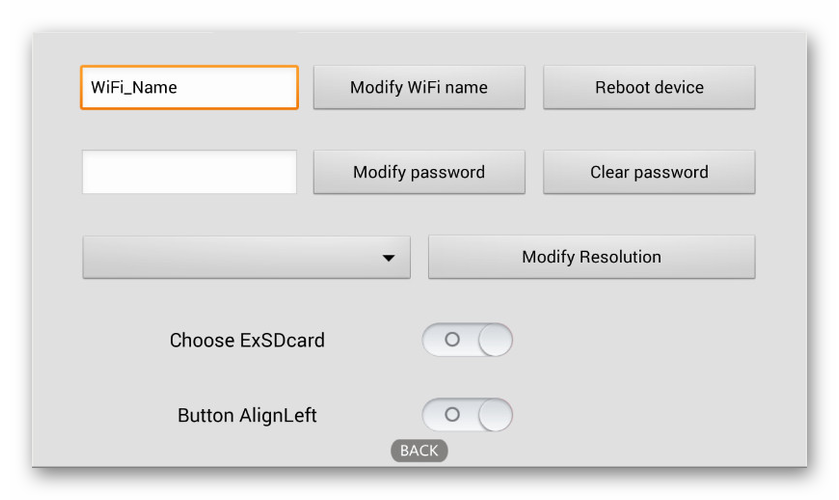Click the circle icon in ExSDcard switch
The width and height of the screenshot is (839, 500).
click(452, 340)
